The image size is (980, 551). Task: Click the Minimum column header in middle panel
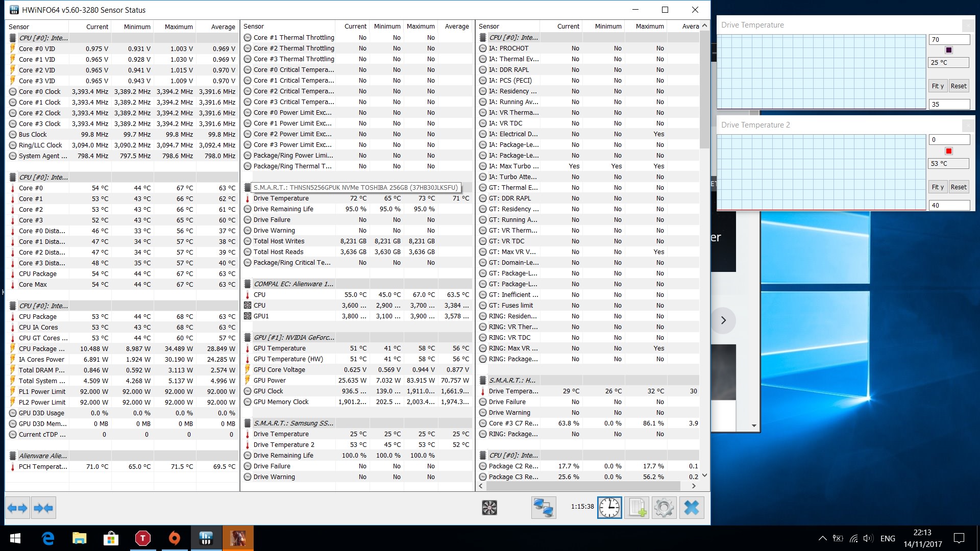point(387,27)
